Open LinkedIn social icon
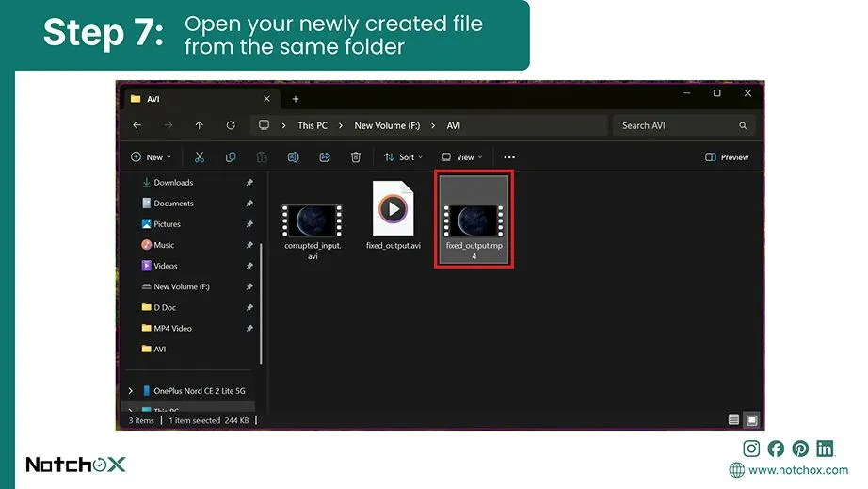This screenshot has height=489, width=868. point(825,448)
